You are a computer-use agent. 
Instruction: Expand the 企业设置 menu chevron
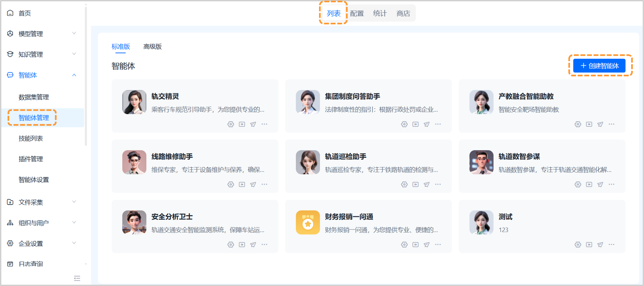coord(74,243)
